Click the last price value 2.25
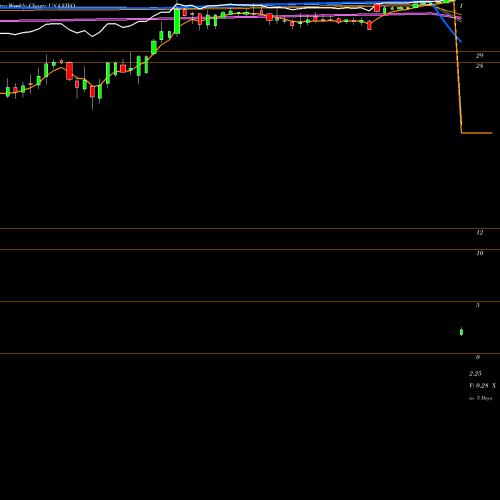The image size is (500, 500). click(475, 374)
